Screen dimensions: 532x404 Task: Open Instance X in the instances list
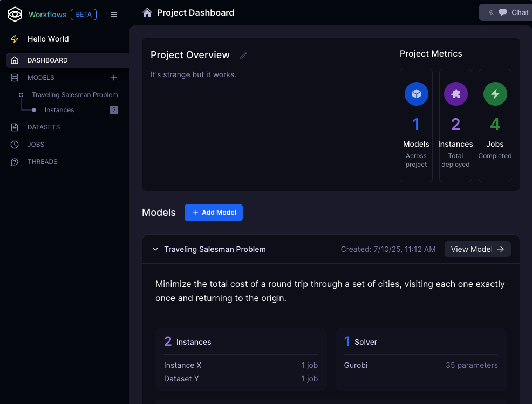tap(183, 365)
